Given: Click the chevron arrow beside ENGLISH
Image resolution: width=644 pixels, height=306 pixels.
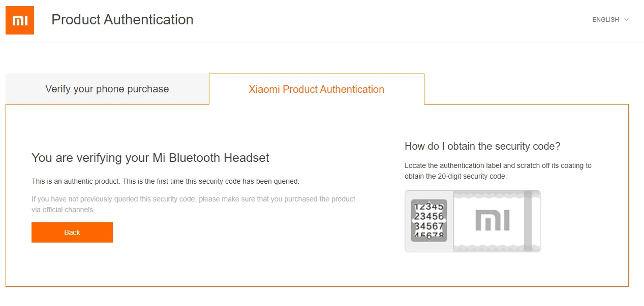Looking at the screenshot, I should click(626, 20).
